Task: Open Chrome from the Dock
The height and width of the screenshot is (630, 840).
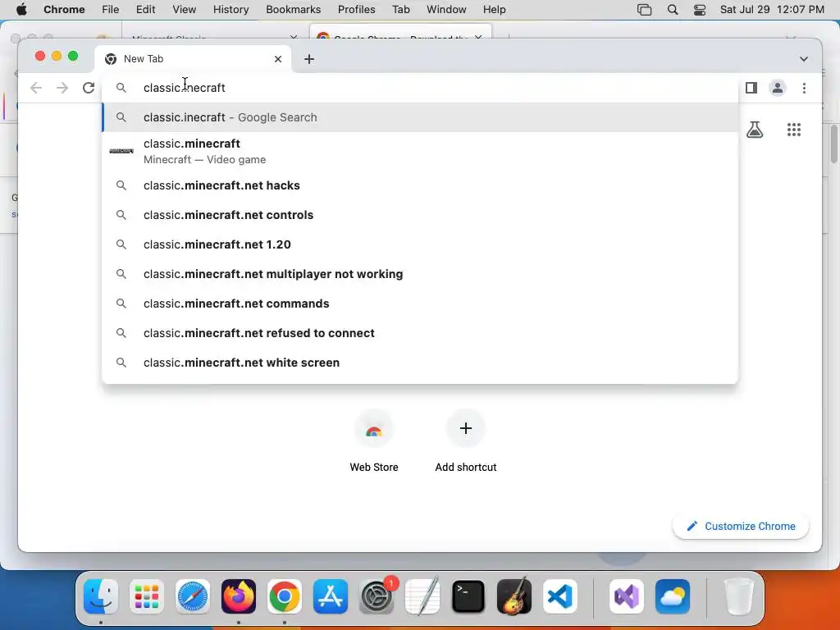Action: [285, 596]
